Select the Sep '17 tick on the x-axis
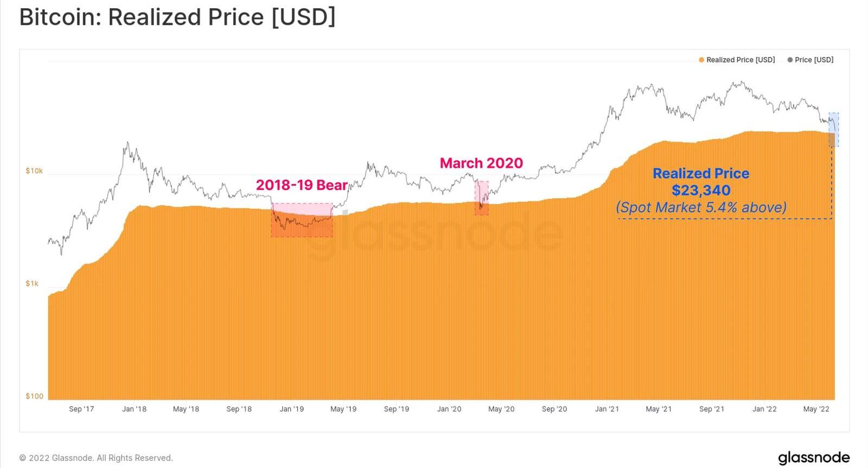868x468 pixels. [x=81, y=409]
